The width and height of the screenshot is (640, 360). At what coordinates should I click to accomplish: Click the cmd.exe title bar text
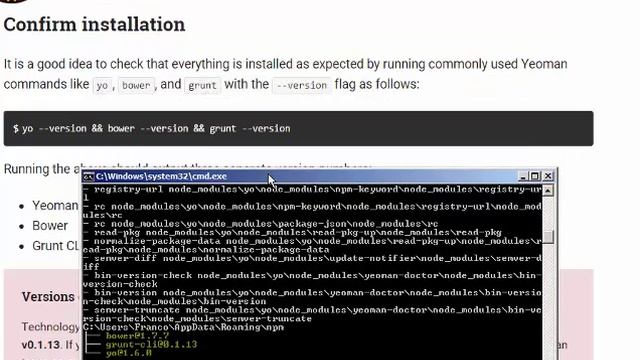click(161, 176)
